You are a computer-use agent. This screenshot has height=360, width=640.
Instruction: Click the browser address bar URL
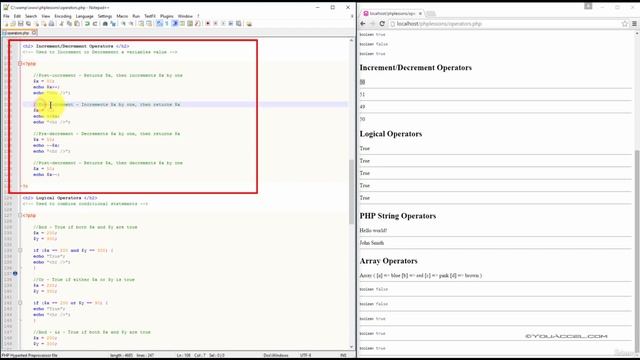(x=439, y=24)
